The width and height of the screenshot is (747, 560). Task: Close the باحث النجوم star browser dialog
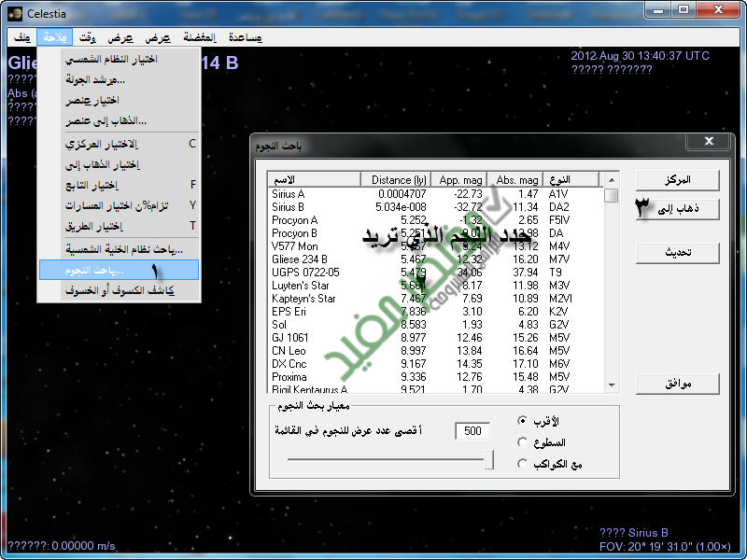(709, 141)
